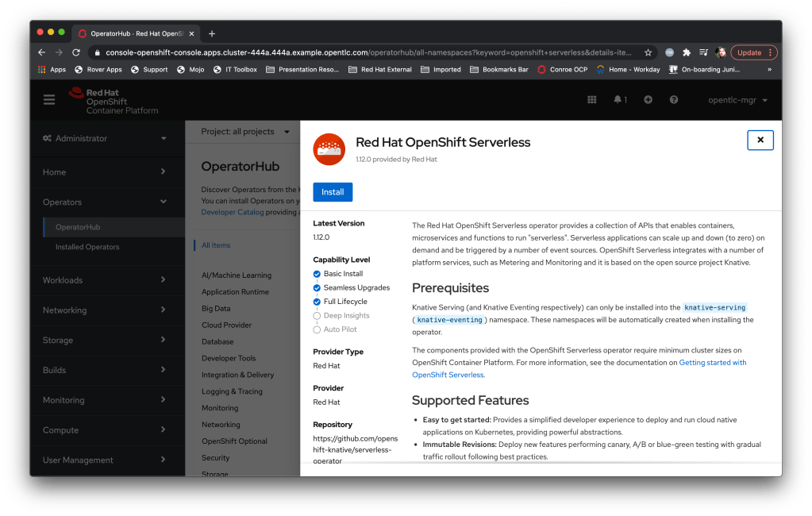The image size is (812, 516).
Task: Click the browser address bar
Action: coord(365,52)
